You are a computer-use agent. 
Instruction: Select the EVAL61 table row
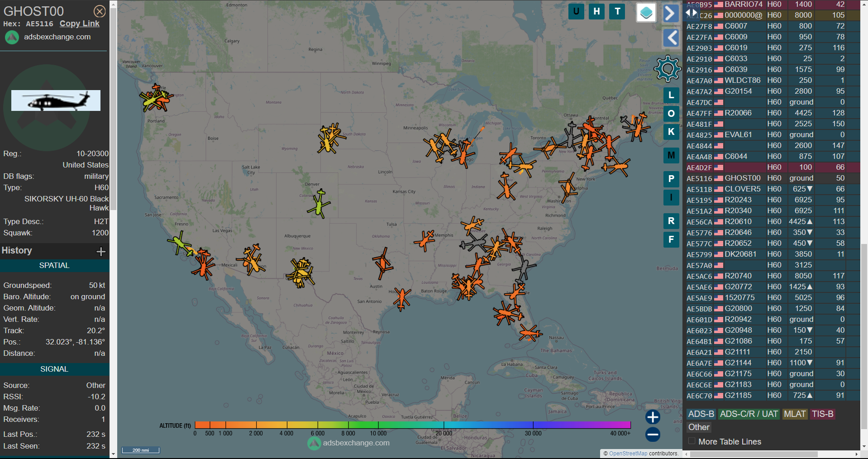[772, 135]
